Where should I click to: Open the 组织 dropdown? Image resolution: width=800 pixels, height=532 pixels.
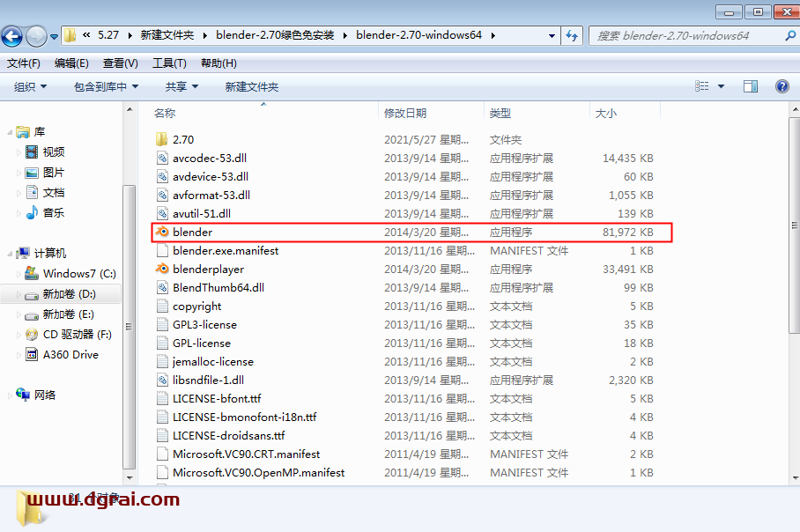30,86
